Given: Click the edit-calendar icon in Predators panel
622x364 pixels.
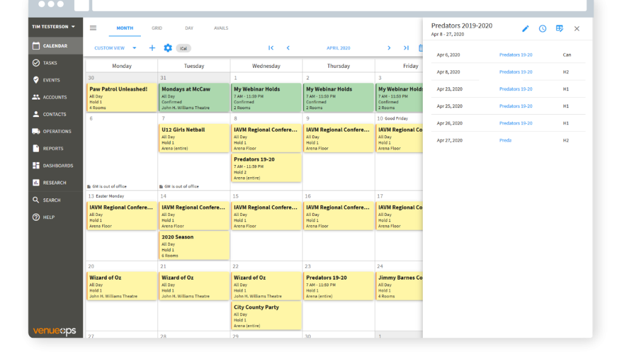Looking at the screenshot, I should [x=559, y=29].
